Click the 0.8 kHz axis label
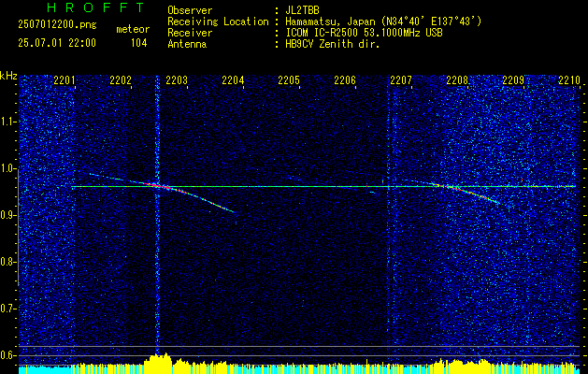588x374 pixels. tap(8, 262)
